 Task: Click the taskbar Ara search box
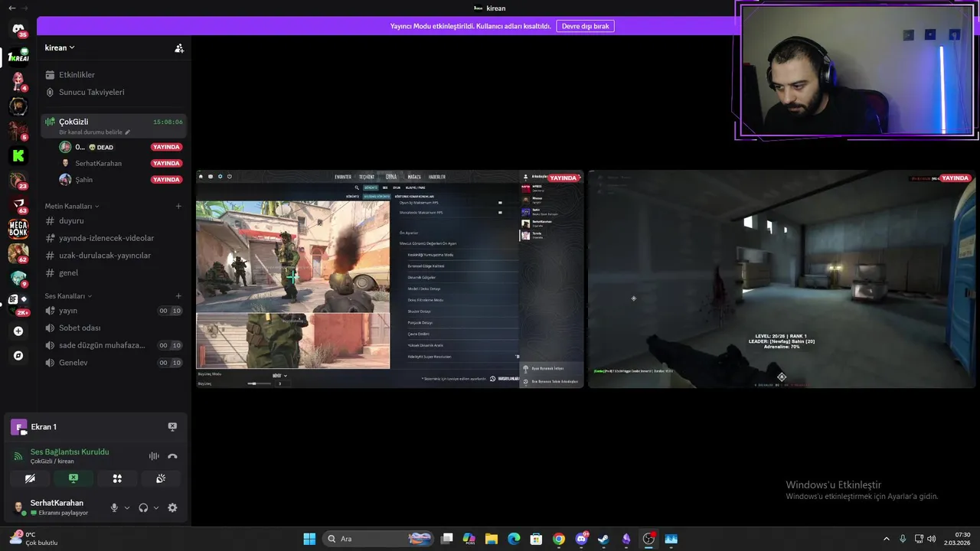[378, 539]
